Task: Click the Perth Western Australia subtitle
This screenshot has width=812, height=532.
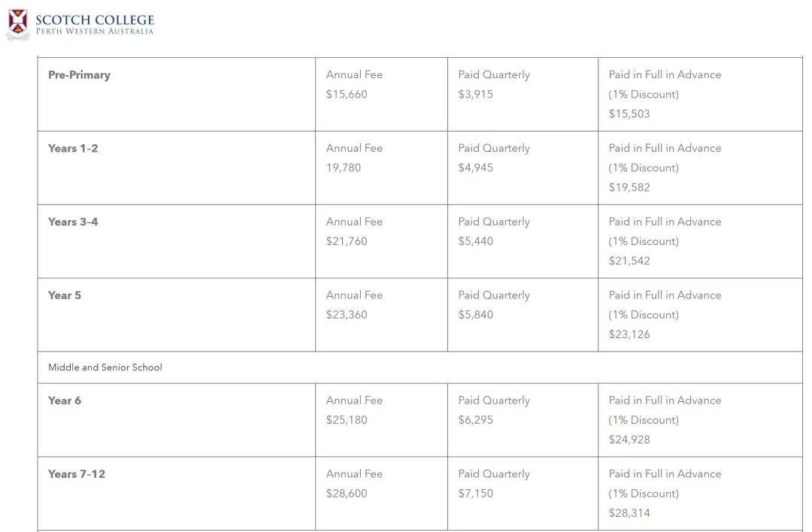Action: click(95, 31)
